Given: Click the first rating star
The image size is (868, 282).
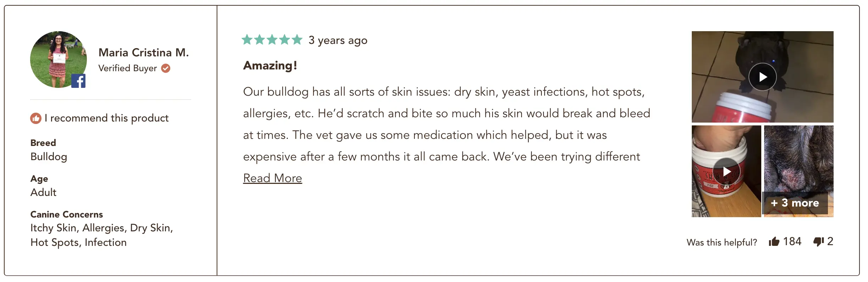Looking at the screenshot, I should tap(247, 40).
